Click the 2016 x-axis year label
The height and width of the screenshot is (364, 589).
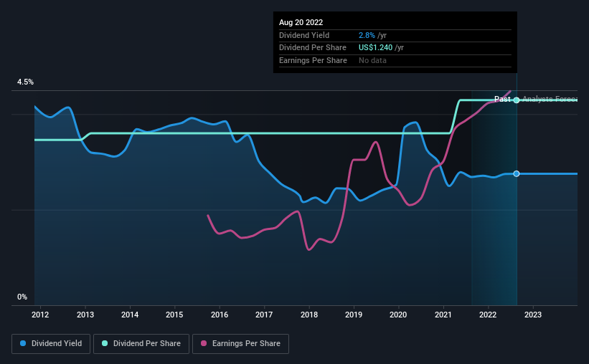coord(220,315)
